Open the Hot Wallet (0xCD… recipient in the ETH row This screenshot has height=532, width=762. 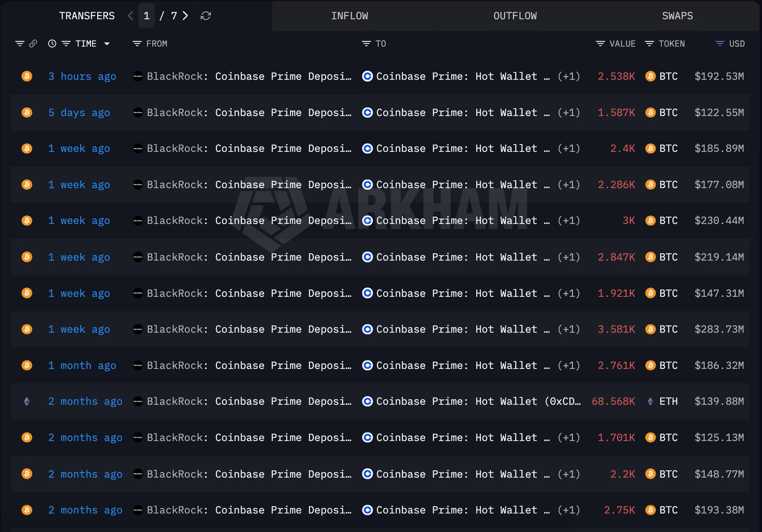coord(479,401)
